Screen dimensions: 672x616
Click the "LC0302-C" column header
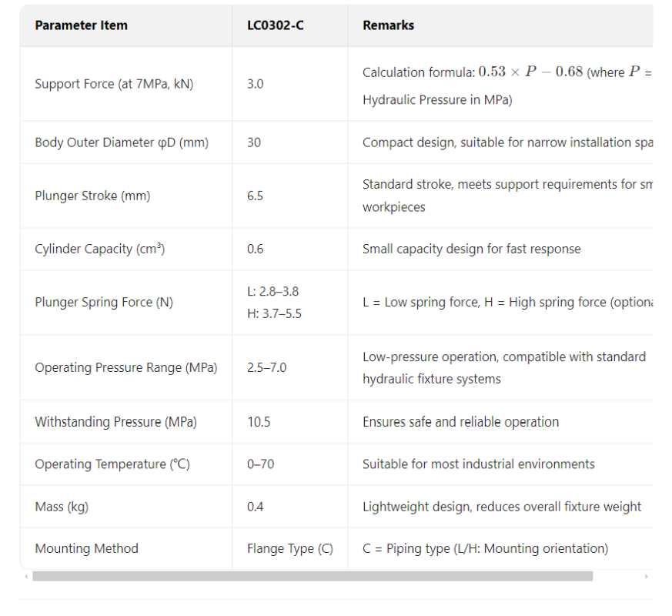point(275,25)
